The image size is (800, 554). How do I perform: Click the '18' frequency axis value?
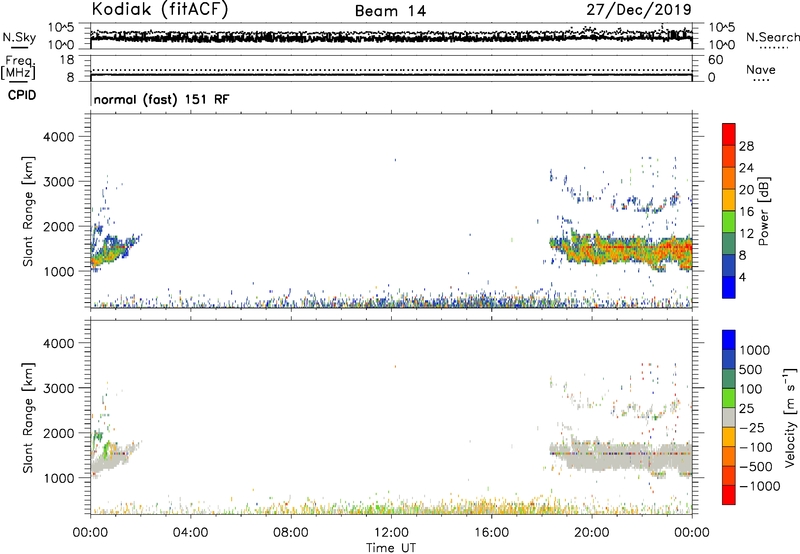click(x=67, y=60)
